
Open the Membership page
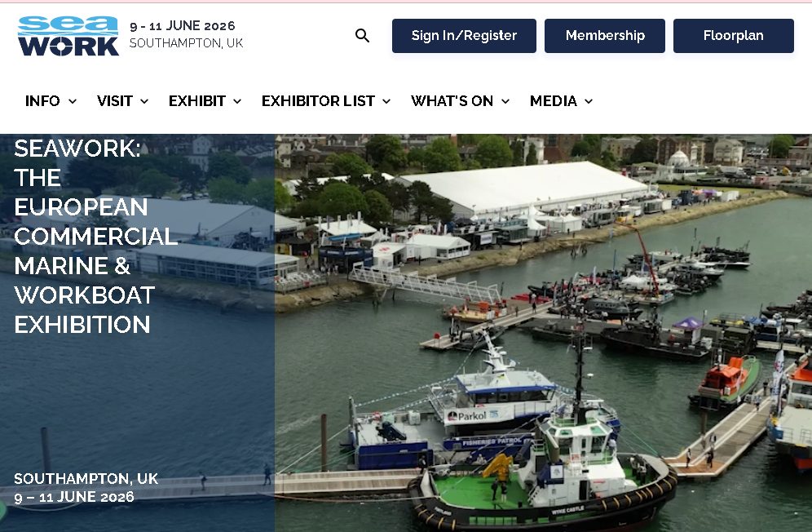pos(604,36)
